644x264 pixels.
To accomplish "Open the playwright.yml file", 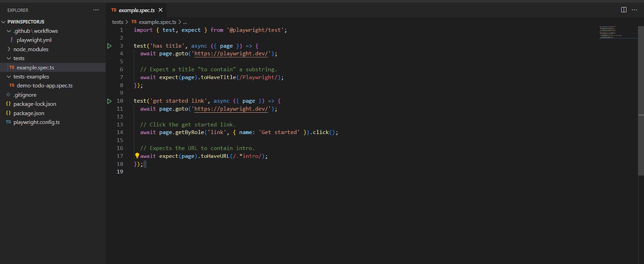I will click(34, 40).
